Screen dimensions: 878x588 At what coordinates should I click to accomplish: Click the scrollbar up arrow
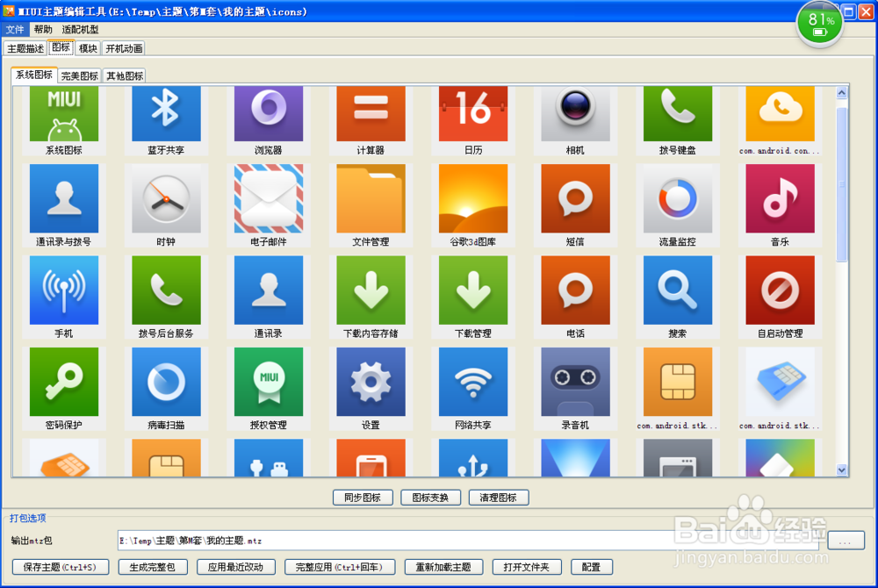click(x=842, y=92)
